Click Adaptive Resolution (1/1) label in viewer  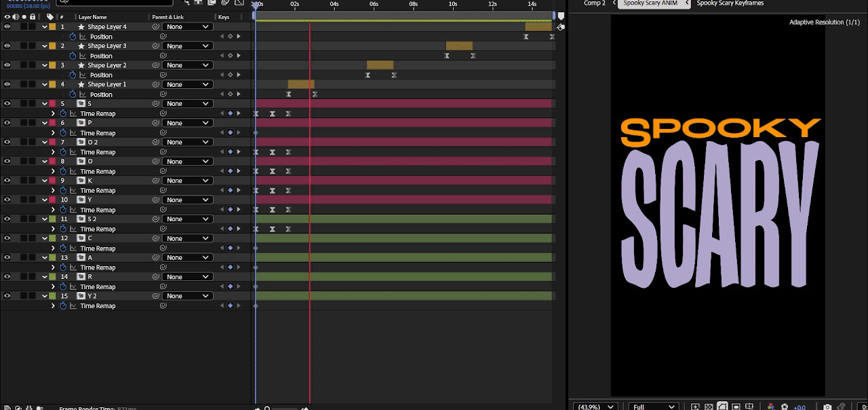click(x=825, y=22)
